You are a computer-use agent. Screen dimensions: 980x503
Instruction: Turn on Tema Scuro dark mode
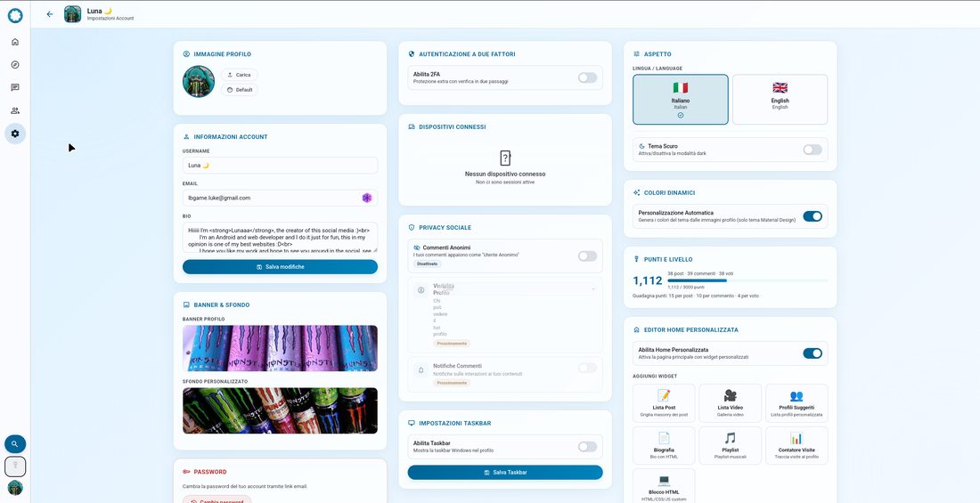click(x=813, y=150)
